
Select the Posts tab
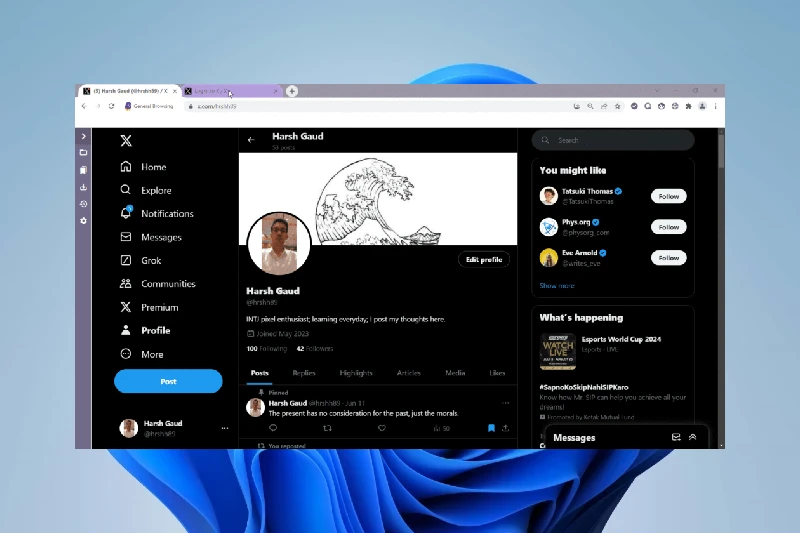tap(260, 373)
